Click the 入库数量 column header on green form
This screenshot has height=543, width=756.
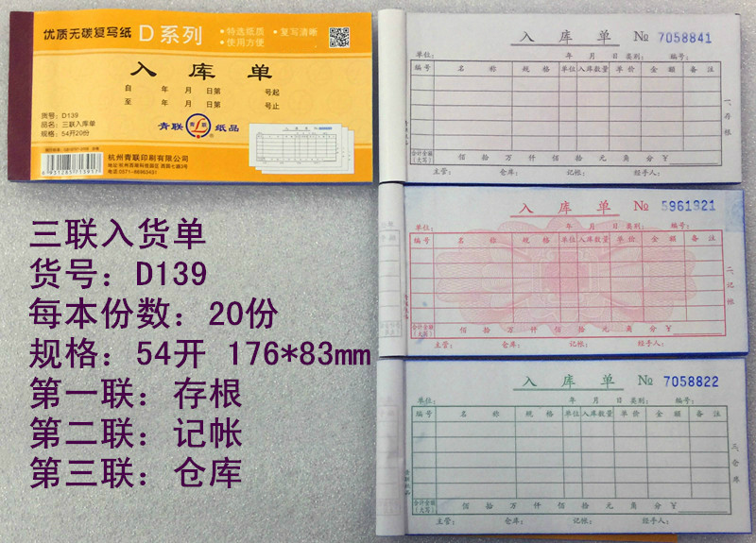[597, 414]
